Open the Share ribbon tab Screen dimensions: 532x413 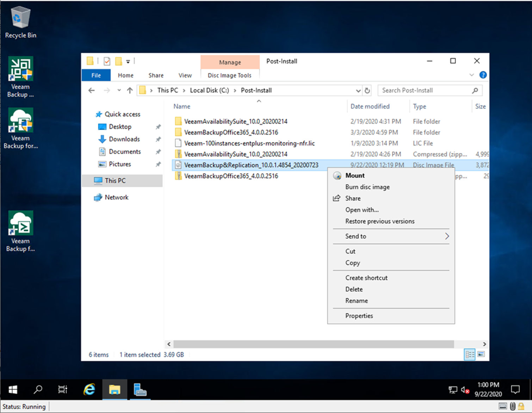click(x=156, y=75)
